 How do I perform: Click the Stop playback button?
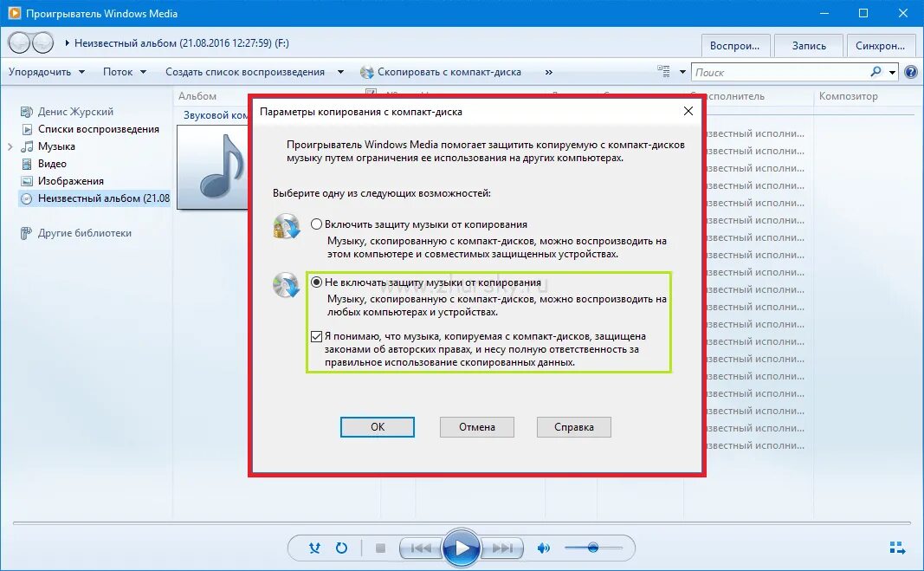click(x=381, y=548)
